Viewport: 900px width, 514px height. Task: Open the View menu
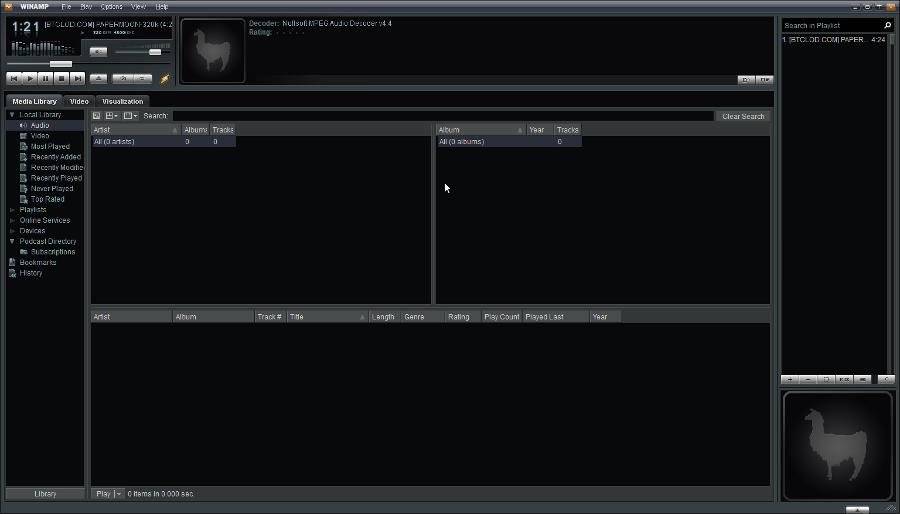point(138,6)
